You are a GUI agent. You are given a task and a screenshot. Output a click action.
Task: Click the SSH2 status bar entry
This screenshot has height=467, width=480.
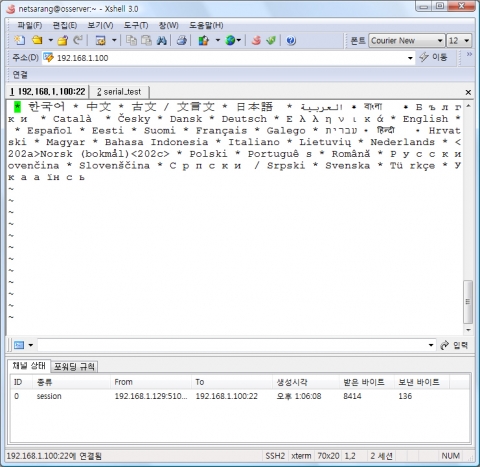click(x=275, y=456)
